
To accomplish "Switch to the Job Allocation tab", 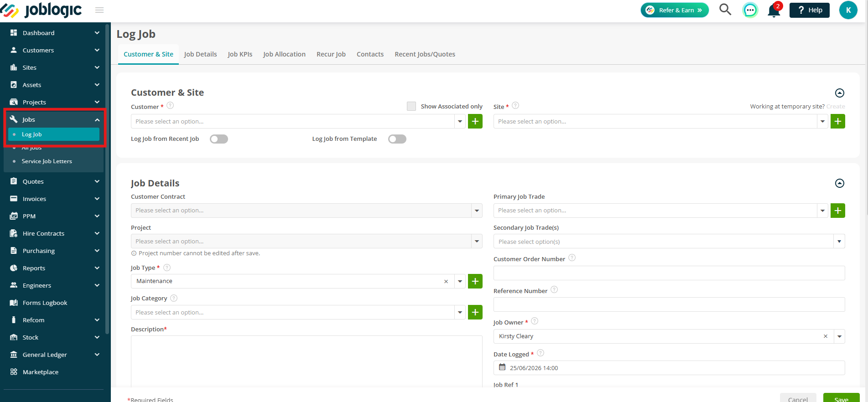I will [284, 54].
